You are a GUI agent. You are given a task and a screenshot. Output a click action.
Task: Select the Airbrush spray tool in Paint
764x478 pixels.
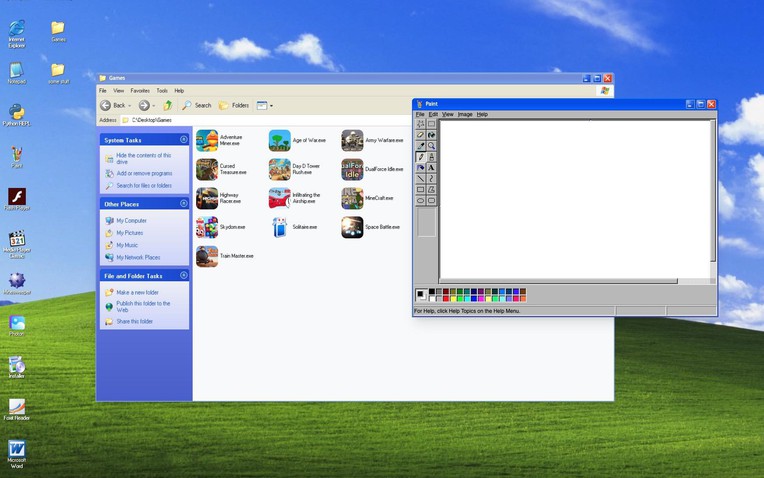point(420,168)
